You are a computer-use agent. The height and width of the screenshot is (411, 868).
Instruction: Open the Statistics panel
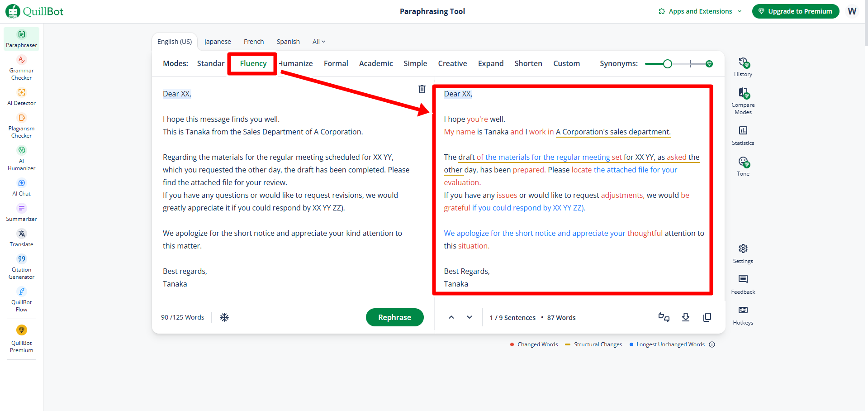pyautogui.click(x=743, y=136)
